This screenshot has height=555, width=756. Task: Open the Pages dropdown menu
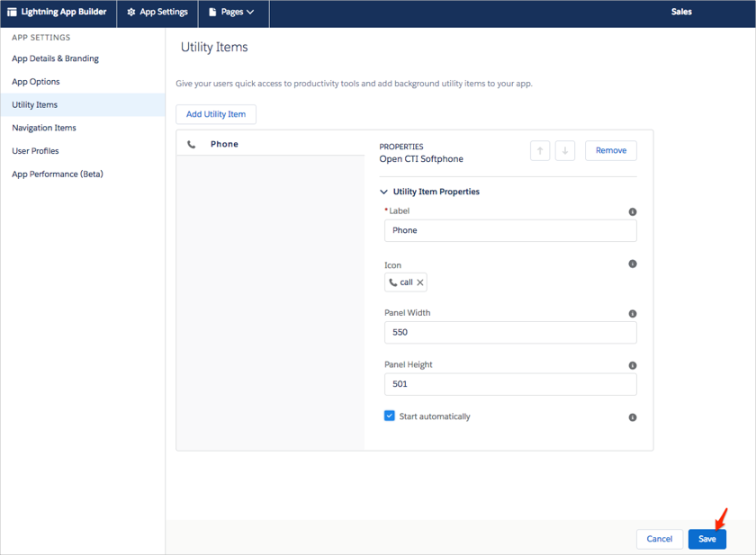(x=232, y=13)
